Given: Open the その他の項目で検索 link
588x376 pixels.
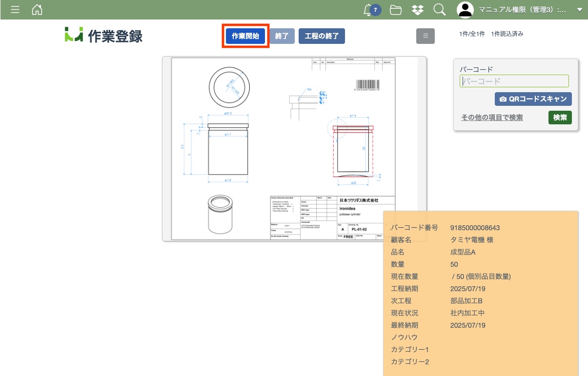Looking at the screenshot, I should point(492,118).
